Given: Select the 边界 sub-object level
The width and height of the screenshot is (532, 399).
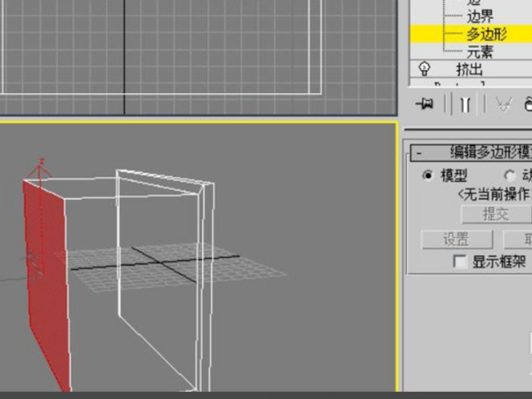Looking at the screenshot, I should [480, 16].
